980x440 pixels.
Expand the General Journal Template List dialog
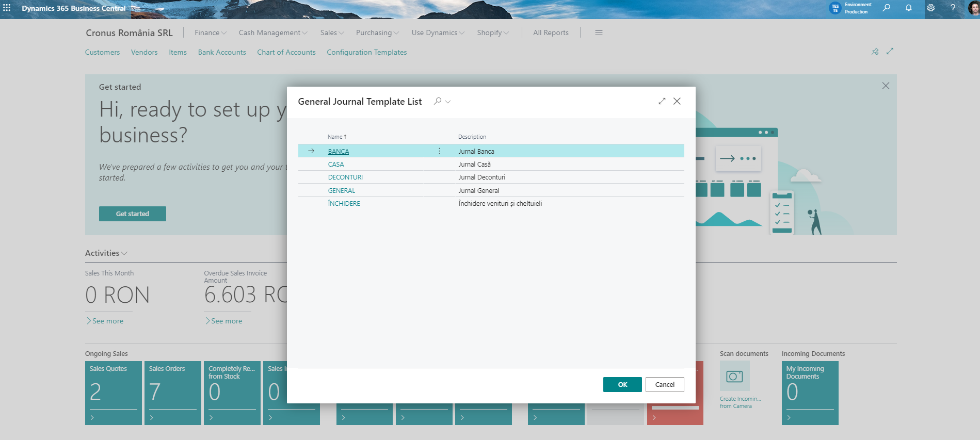click(x=662, y=101)
